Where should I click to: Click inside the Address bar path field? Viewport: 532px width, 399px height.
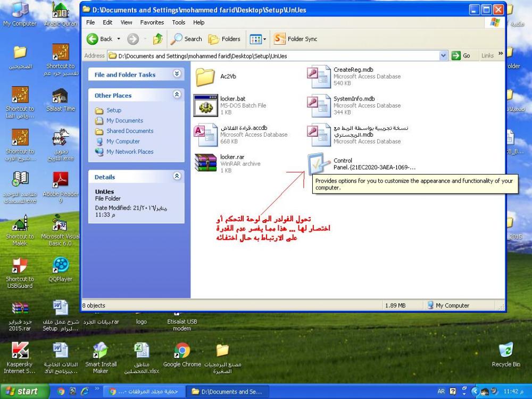pos(273,56)
